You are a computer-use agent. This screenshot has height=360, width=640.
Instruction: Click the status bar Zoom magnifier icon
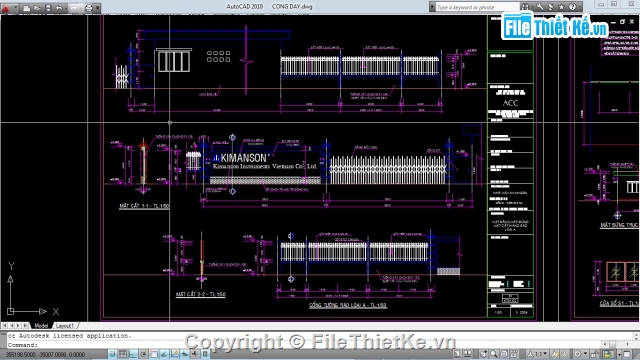click(x=493, y=354)
